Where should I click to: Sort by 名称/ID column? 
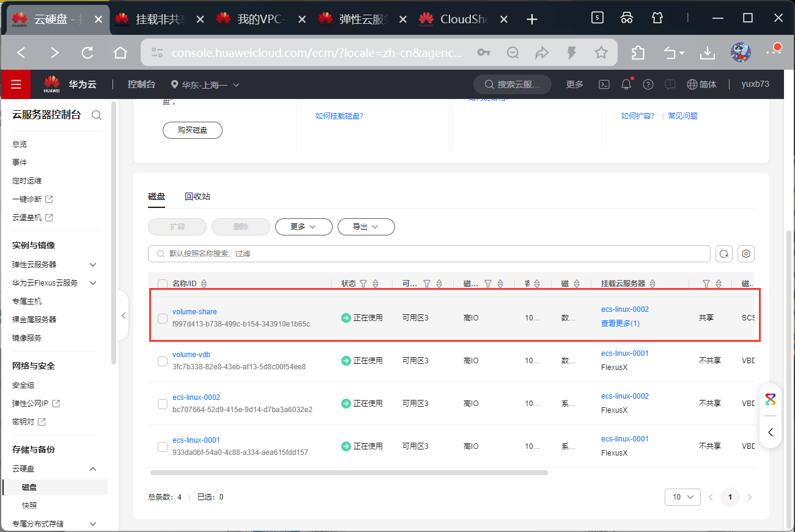pos(204,284)
